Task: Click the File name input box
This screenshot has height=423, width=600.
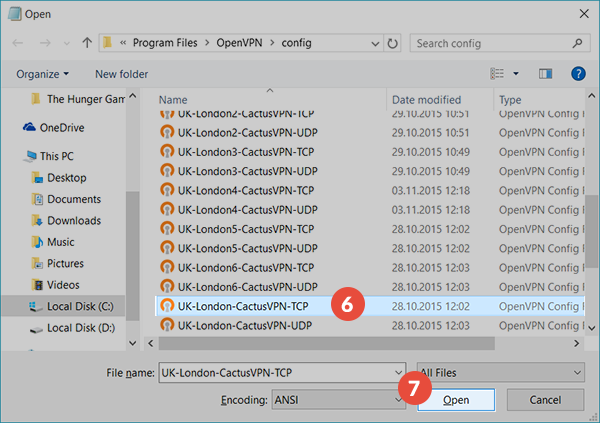Action: (x=282, y=372)
